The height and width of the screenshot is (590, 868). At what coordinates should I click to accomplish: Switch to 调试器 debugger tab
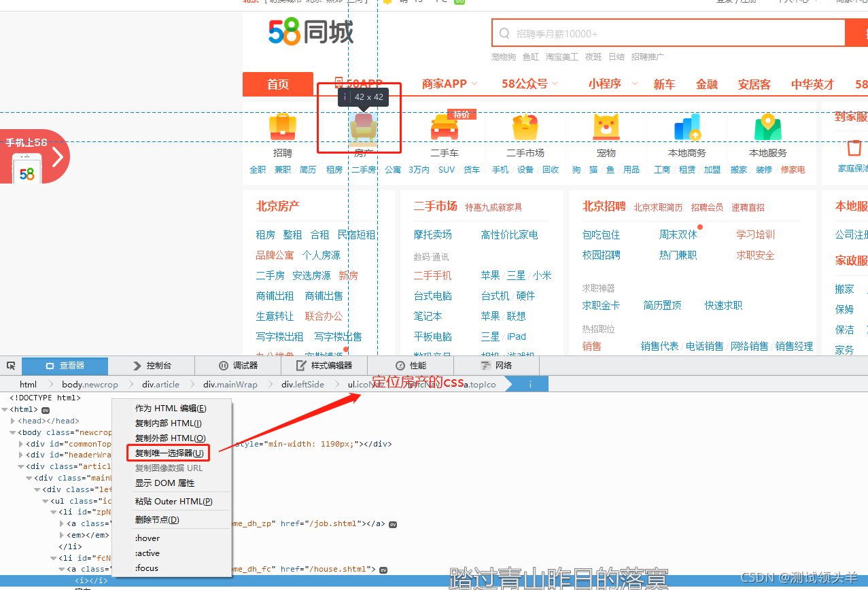coord(238,366)
